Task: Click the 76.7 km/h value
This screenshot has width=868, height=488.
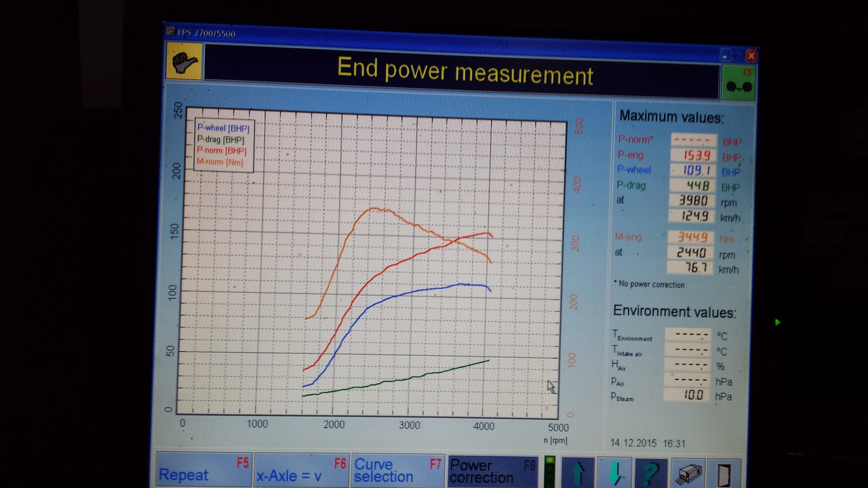Action: coord(691,268)
